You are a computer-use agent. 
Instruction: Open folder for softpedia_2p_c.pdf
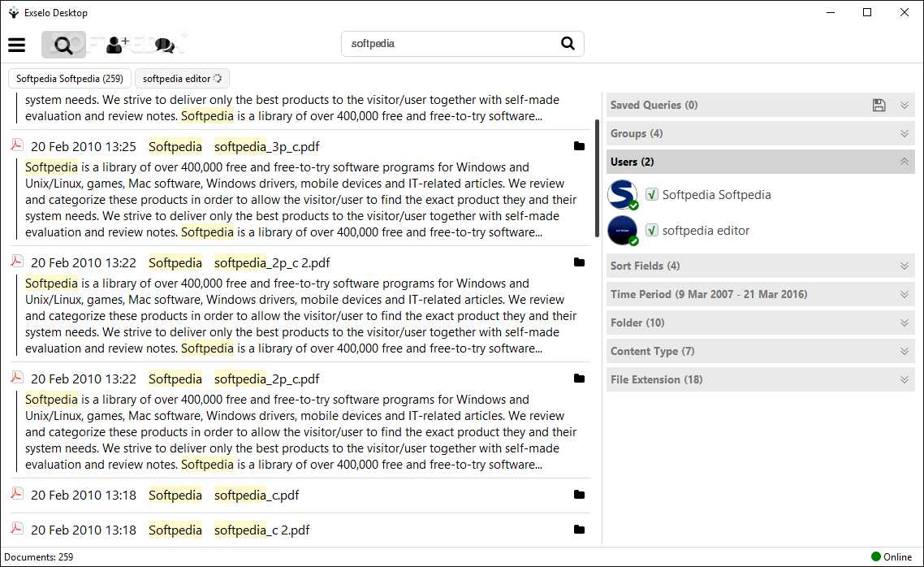(579, 379)
